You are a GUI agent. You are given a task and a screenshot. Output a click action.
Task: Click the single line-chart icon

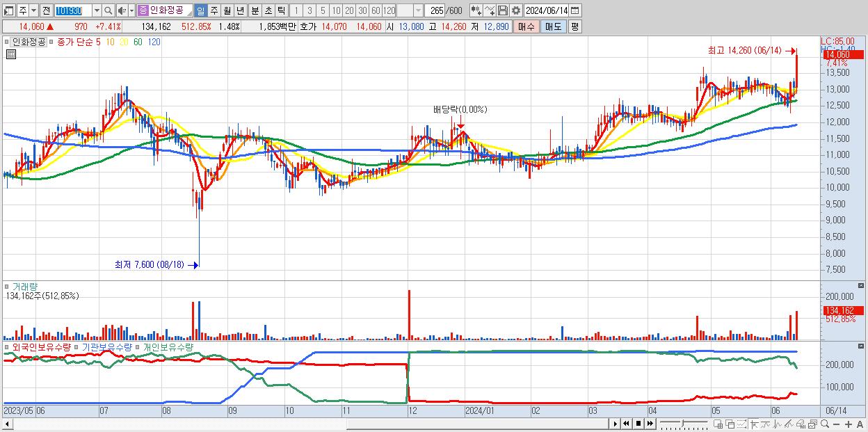point(778,424)
